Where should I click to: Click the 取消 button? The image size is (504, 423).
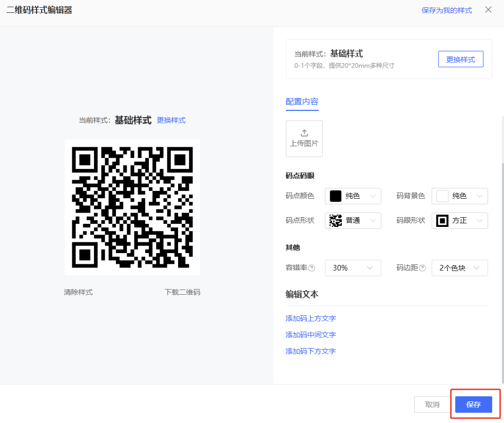432,405
